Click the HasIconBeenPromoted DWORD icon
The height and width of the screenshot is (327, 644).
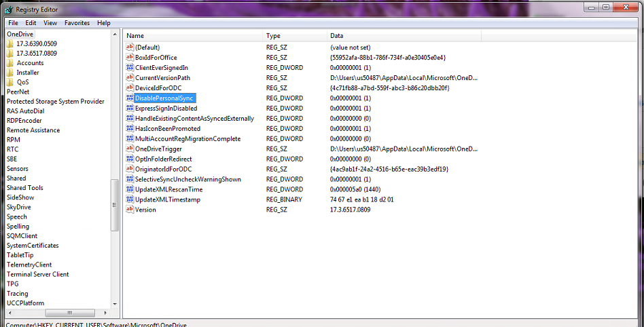point(130,128)
